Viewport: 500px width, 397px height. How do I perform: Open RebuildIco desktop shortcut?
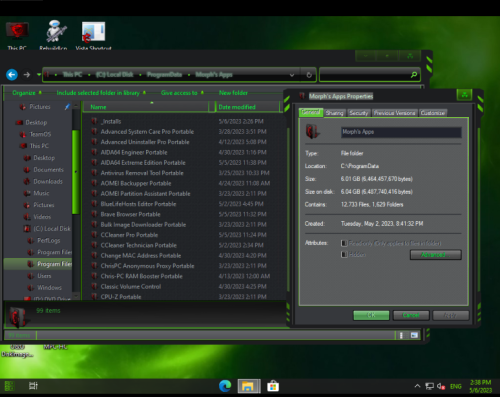coord(53,35)
